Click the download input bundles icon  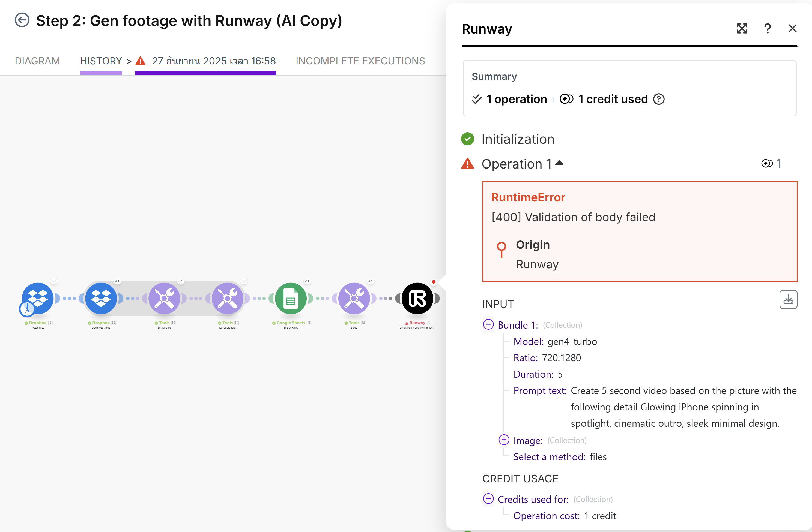tap(788, 300)
